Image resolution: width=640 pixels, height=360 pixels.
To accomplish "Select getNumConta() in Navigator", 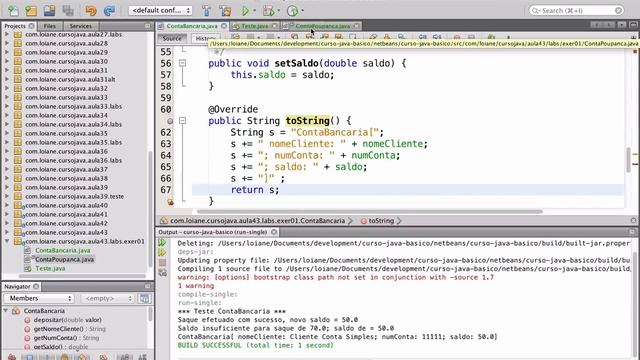I will point(66,338).
